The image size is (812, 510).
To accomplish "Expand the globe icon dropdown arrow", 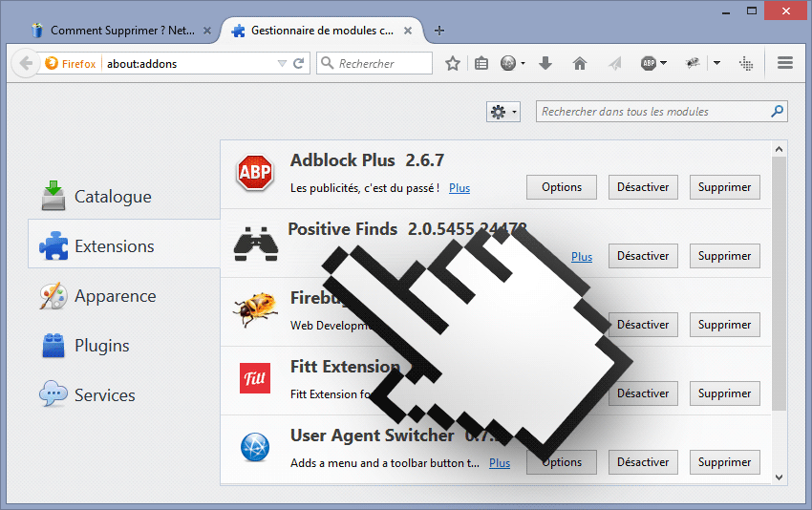I will tap(524, 64).
